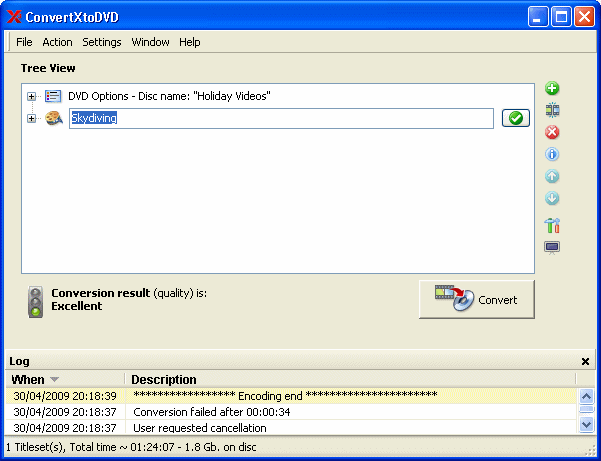Select "Conversion failed after 00:00:34" log row
This screenshot has width=601, height=461.
291,412
